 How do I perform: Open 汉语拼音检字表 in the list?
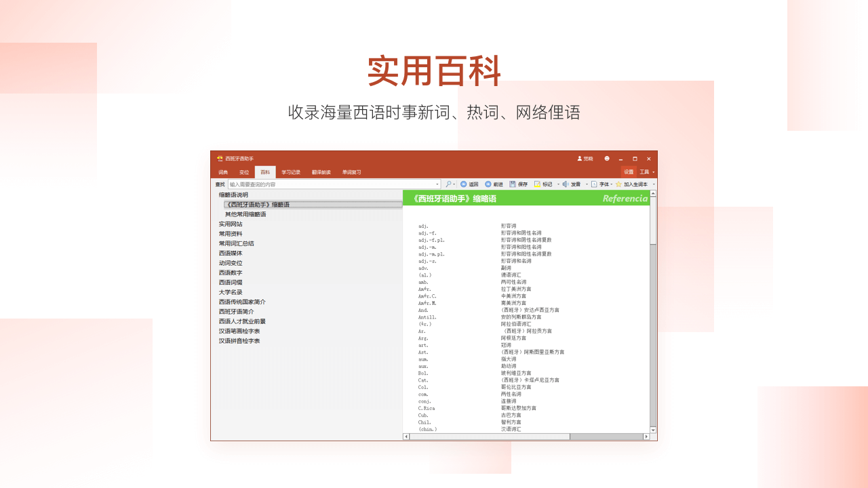(x=239, y=341)
